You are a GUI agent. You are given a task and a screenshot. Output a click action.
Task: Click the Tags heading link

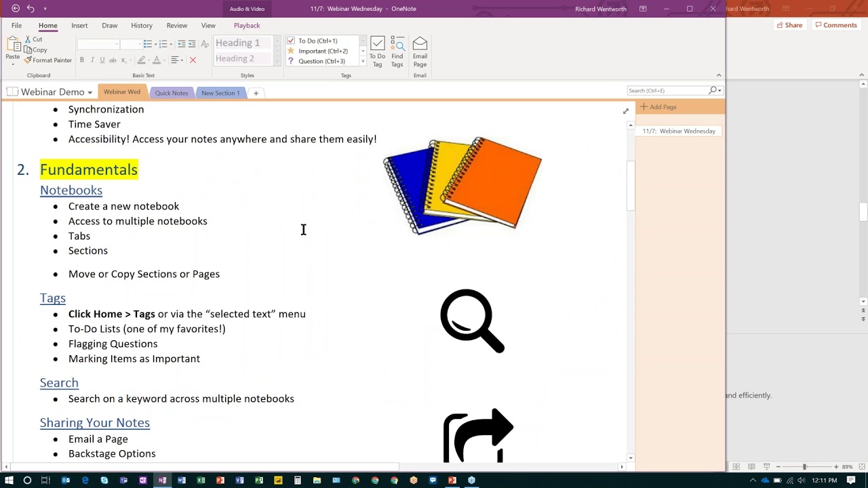(x=53, y=298)
